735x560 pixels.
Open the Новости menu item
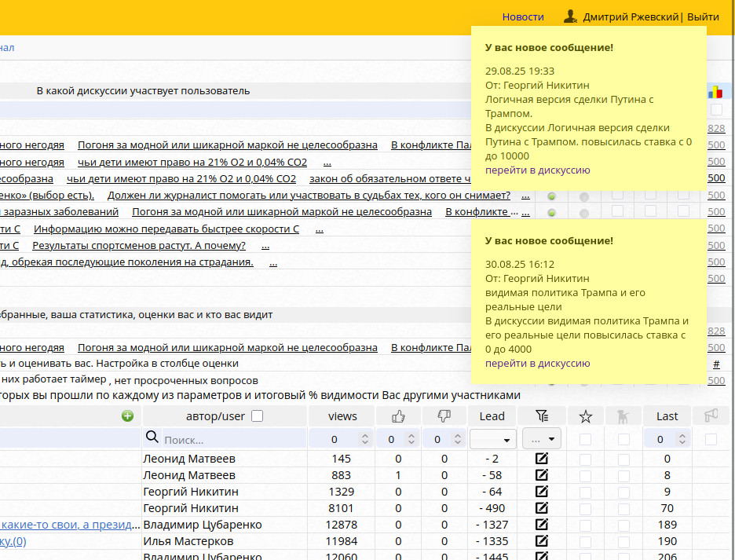(523, 16)
